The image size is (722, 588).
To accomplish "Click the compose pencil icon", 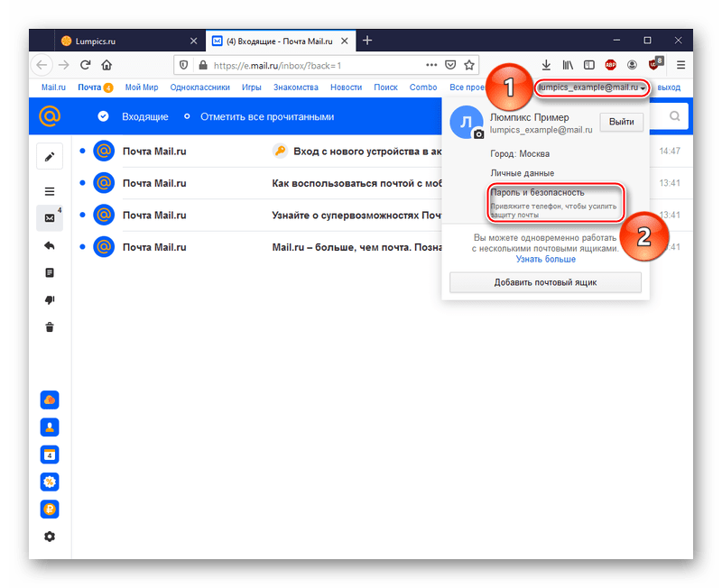I will click(49, 156).
